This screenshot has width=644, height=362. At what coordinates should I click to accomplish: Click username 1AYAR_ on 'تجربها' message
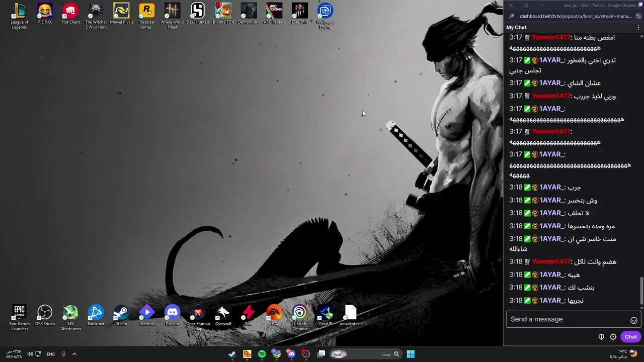click(x=552, y=300)
